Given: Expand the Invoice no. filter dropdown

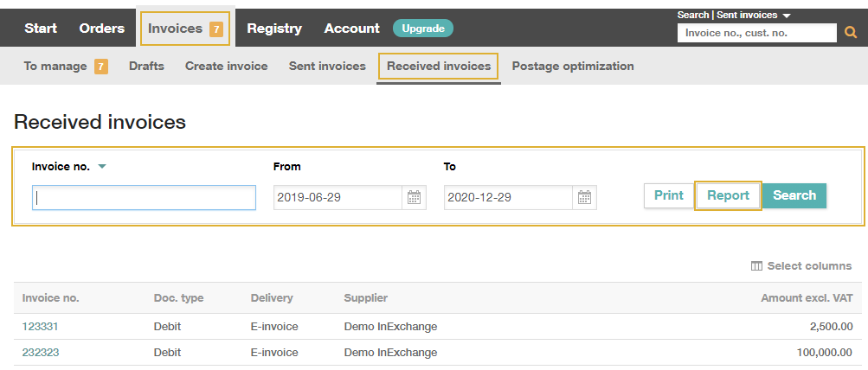Looking at the screenshot, I should (x=102, y=167).
